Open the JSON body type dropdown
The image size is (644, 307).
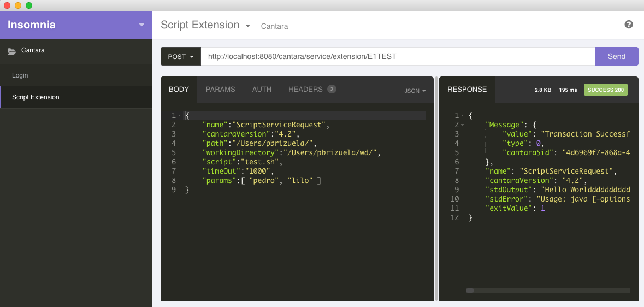click(415, 91)
